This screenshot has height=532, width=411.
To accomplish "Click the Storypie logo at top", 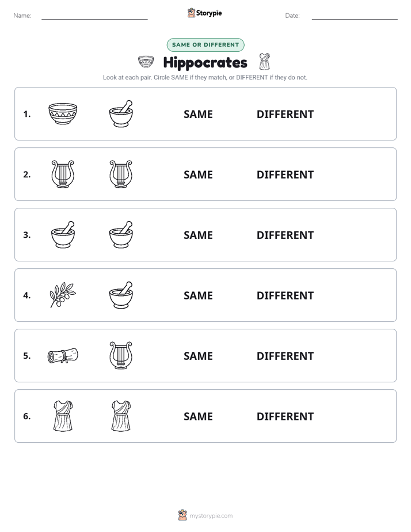I will click(x=205, y=13).
